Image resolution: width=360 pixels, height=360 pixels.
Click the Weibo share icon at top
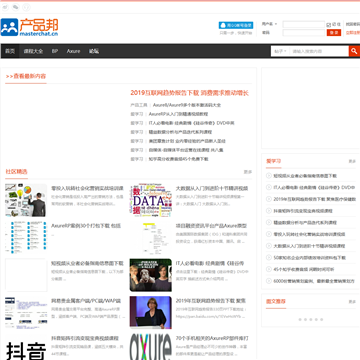click(5, 7)
